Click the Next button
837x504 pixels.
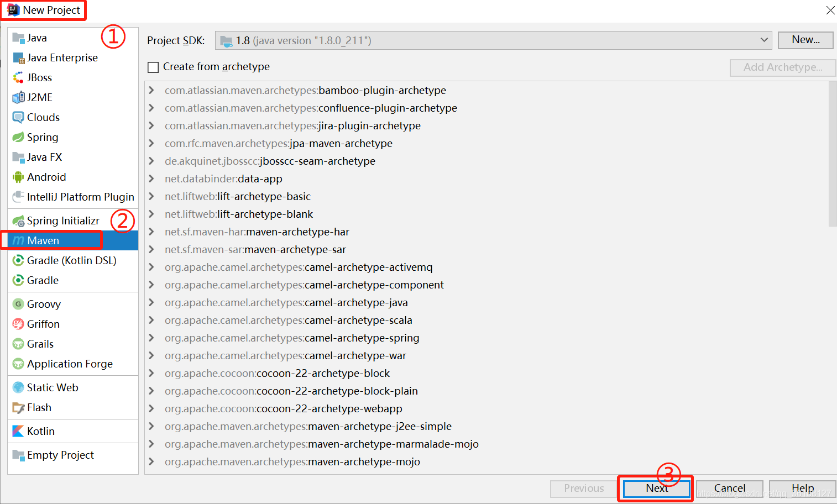(x=657, y=489)
